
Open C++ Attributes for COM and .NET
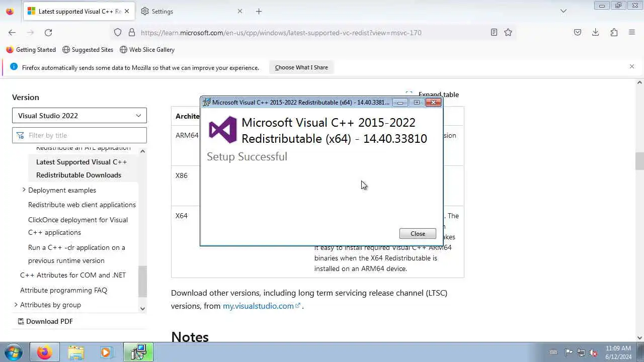click(73, 275)
